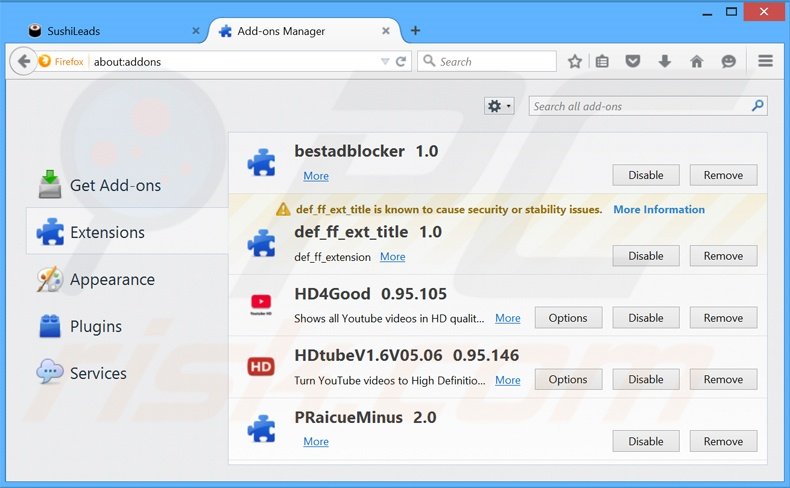Remove the def_ff_ext_title extension

(x=723, y=256)
